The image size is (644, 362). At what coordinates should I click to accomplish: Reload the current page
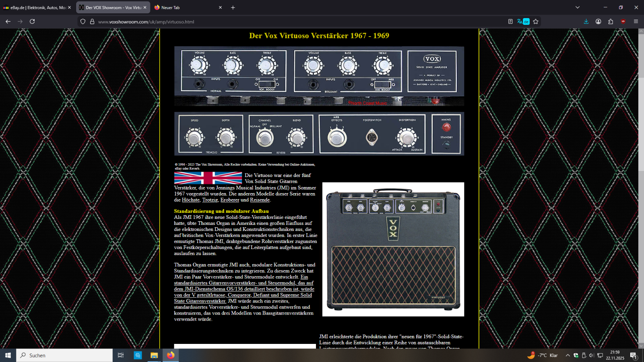(x=32, y=22)
